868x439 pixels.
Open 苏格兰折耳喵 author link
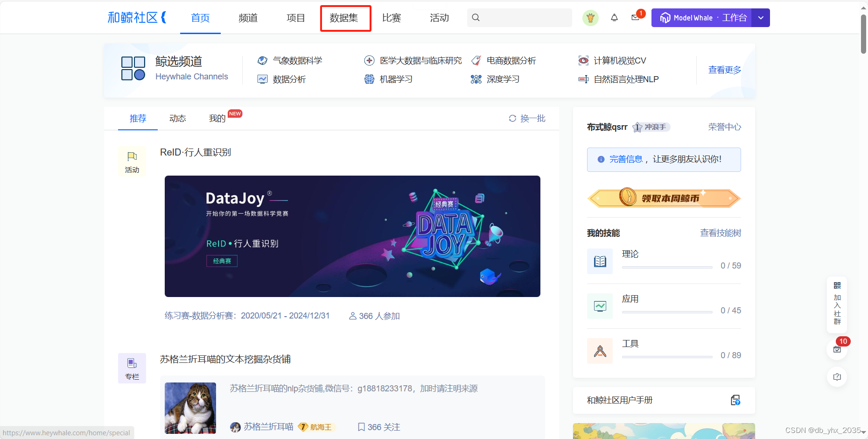pyautogui.click(x=268, y=427)
